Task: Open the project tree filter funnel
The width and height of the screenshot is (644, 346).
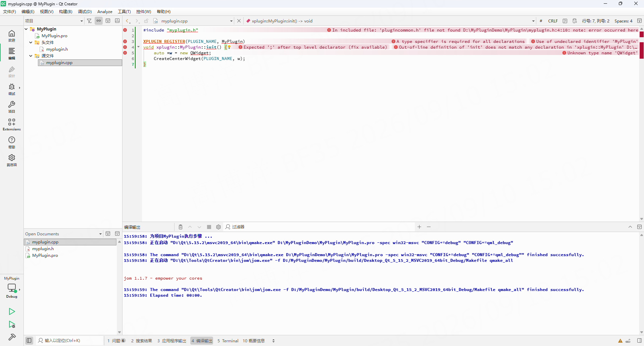Action: (89, 21)
